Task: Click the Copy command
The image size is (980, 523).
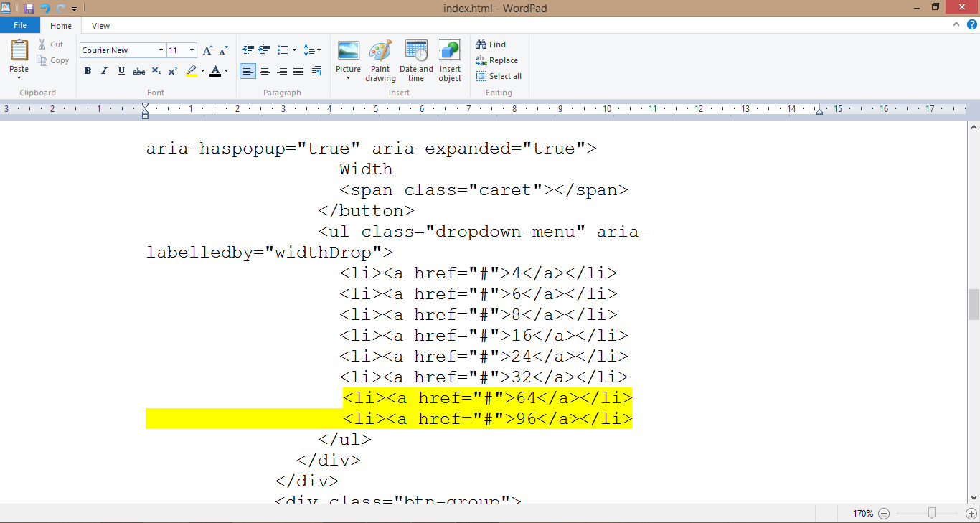Action: [53, 60]
